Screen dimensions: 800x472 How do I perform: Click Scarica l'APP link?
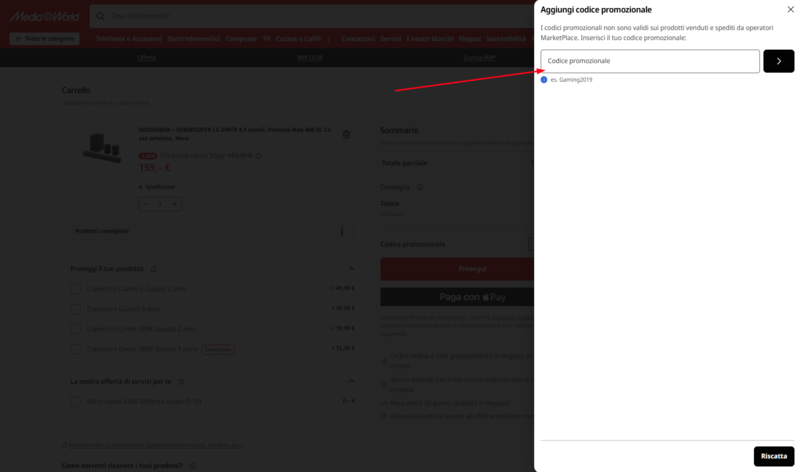pyautogui.click(x=480, y=58)
